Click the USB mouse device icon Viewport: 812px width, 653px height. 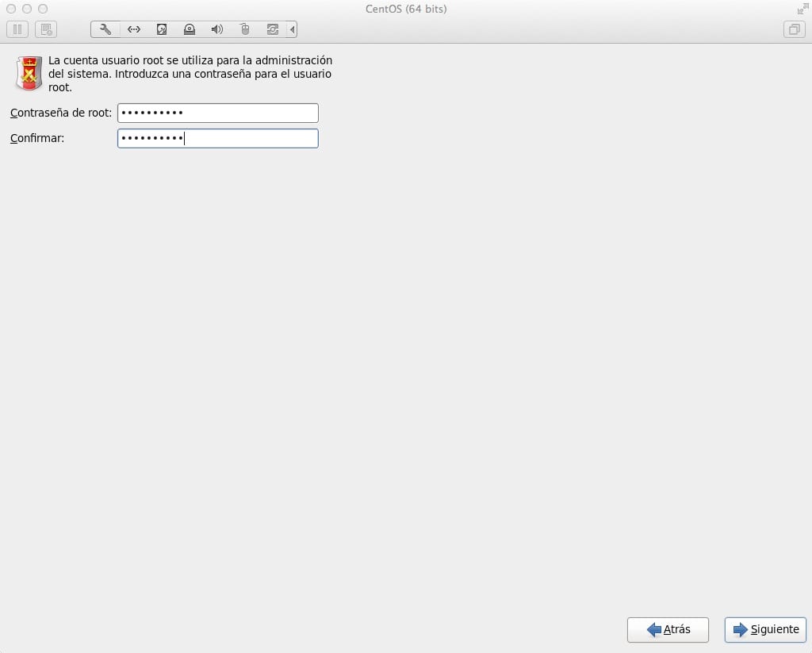[x=245, y=29]
